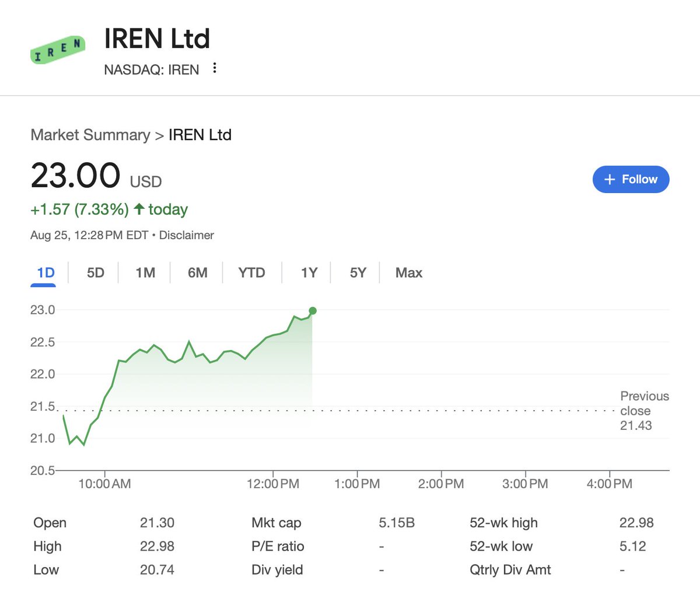Click the +1.57 (7.33%) change text
Image resolution: width=700 pixels, height=595 pixels.
pyautogui.click(x=79, y=209)
